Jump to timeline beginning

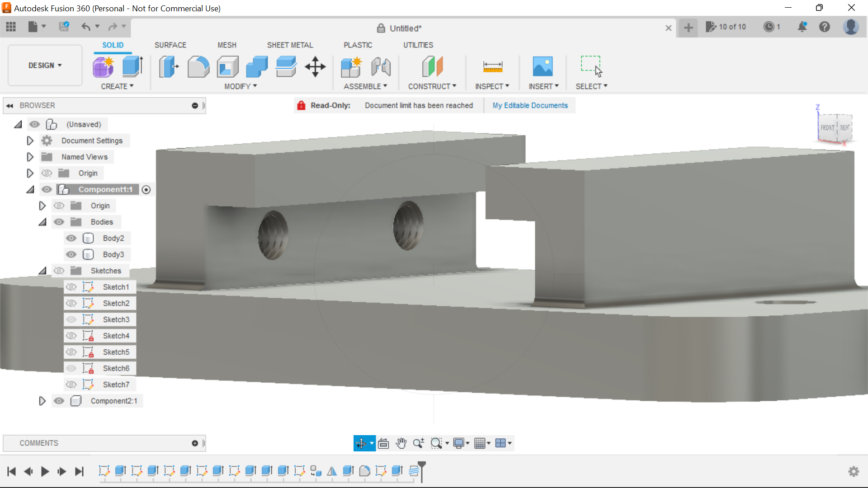[x=12, y=472]
